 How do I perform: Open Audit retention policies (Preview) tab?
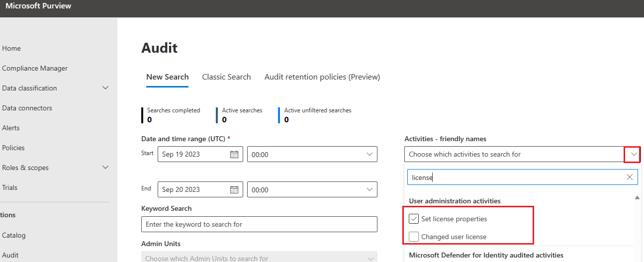322,77
